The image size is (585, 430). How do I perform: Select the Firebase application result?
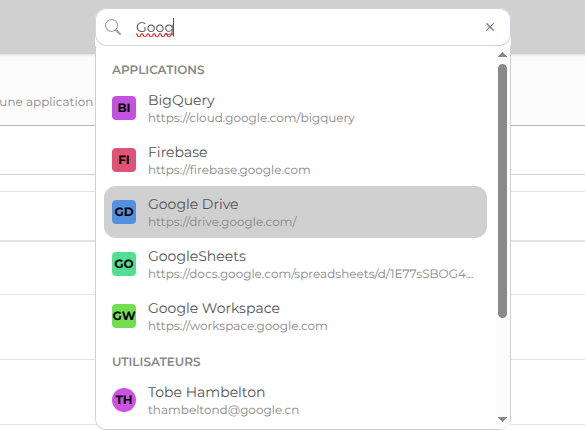click(x=295, y=160)
